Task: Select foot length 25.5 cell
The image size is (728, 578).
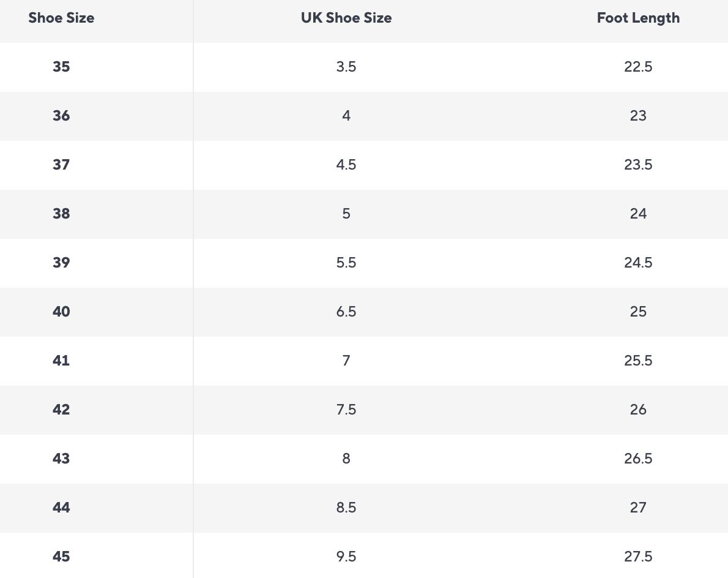Action: pyautogui.click(x=638, y=361)
